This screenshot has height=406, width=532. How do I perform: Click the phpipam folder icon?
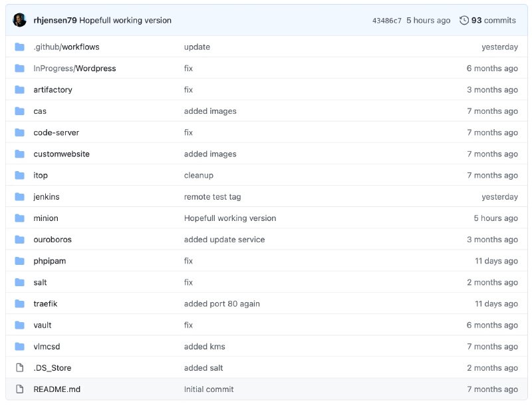click(20, 261)
